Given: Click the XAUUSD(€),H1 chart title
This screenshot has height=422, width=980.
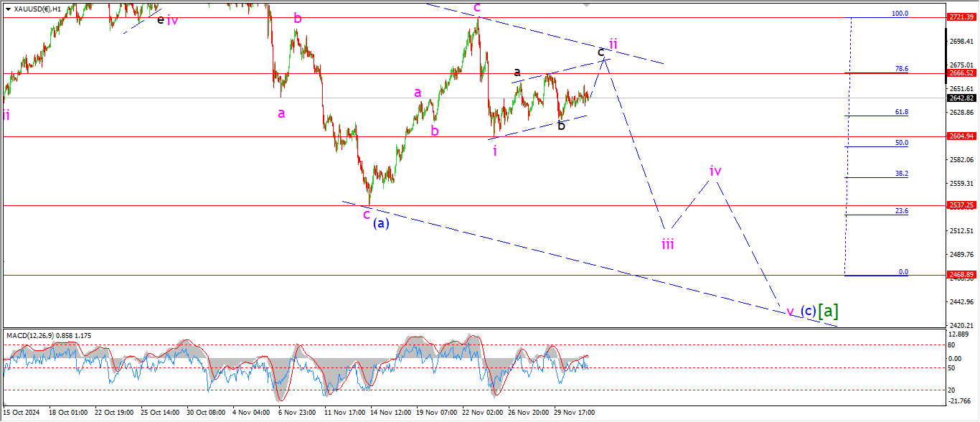Looking at the screenshot, I should coord(37,9).
